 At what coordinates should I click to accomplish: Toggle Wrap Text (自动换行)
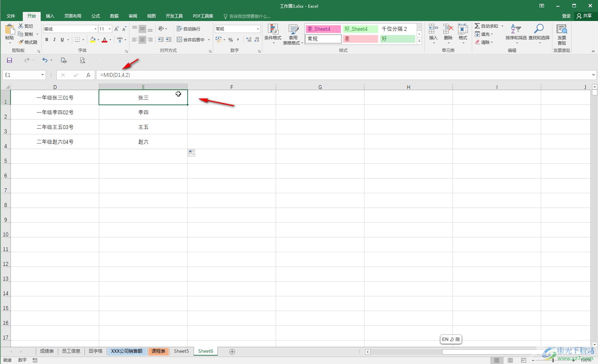pyautogui.click(x=188, y=29)
